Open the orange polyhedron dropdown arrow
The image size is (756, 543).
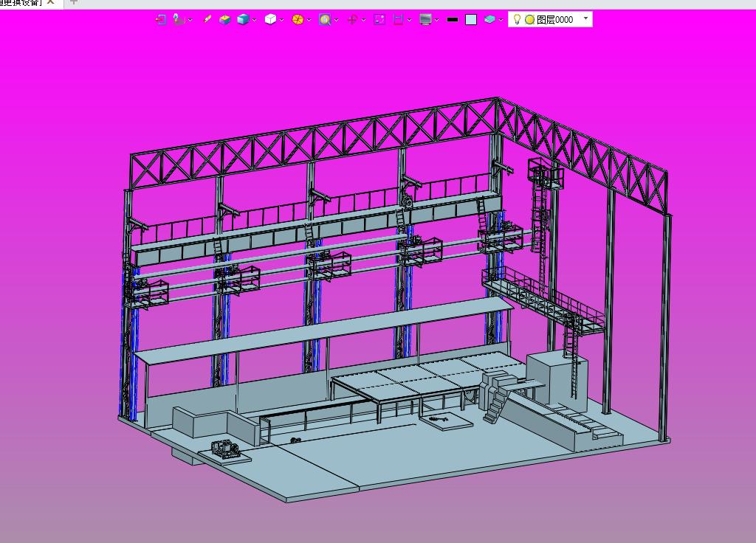(309, 20)
